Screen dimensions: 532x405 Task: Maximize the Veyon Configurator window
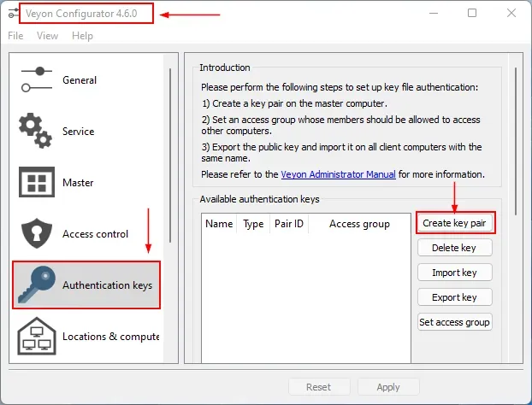click(472, 13)
